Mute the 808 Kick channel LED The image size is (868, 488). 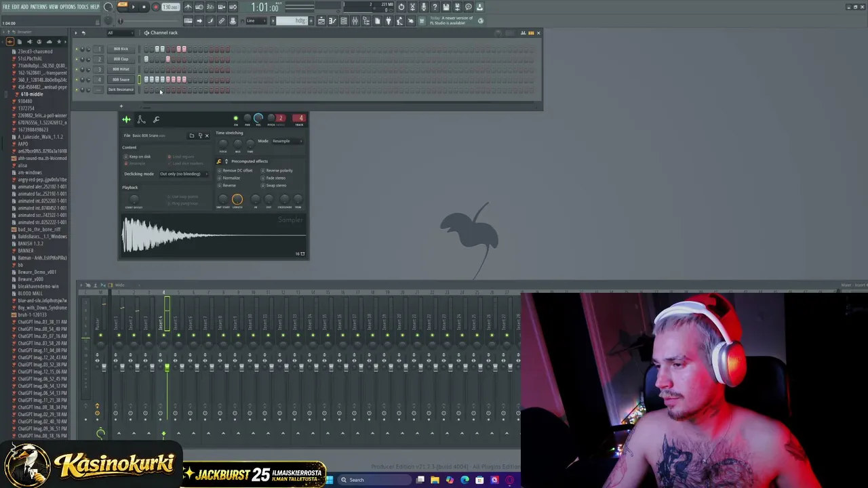[77, 49]
